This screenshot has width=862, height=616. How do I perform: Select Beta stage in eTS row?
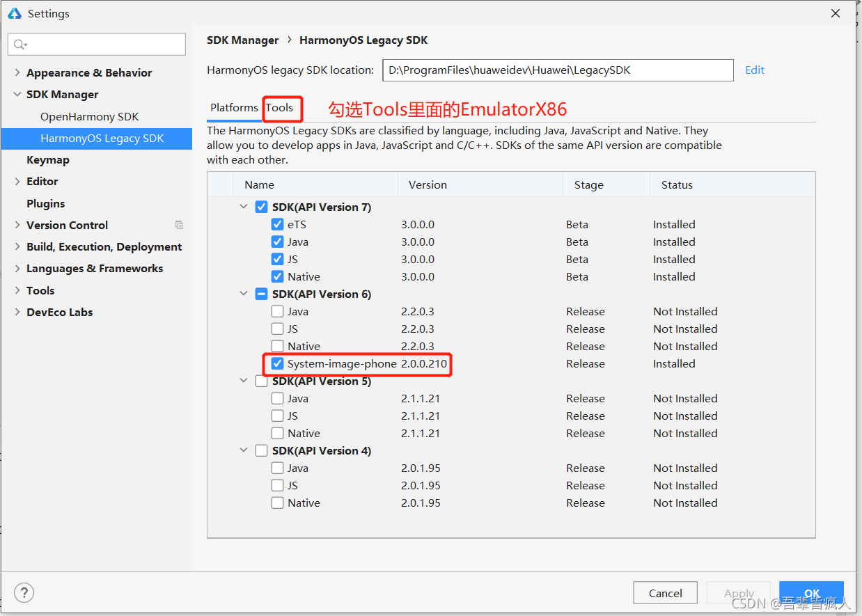[577, 224]
